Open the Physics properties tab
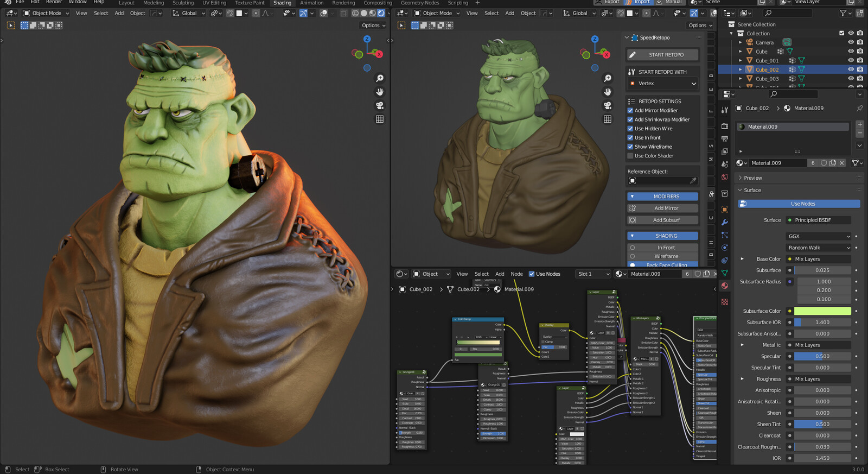868x474 pixels. [725, 248]
